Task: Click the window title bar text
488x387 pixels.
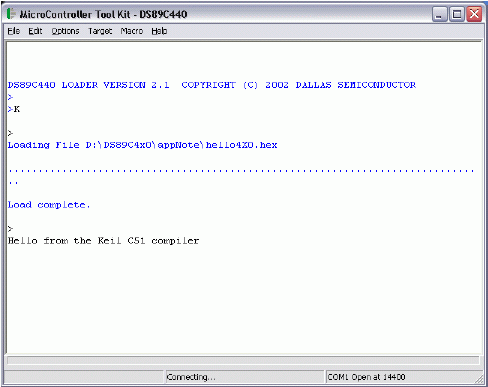Action: [x=103, y=14]
